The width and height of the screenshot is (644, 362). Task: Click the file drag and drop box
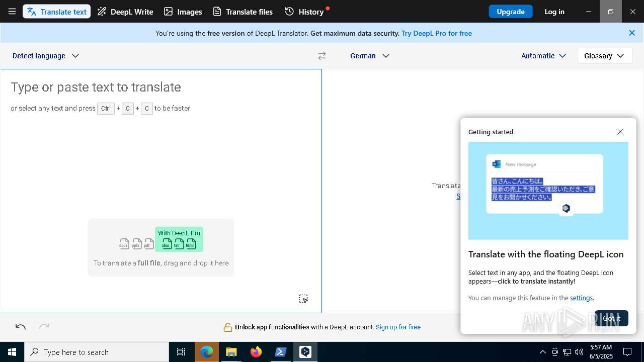(x=161, y=247)
